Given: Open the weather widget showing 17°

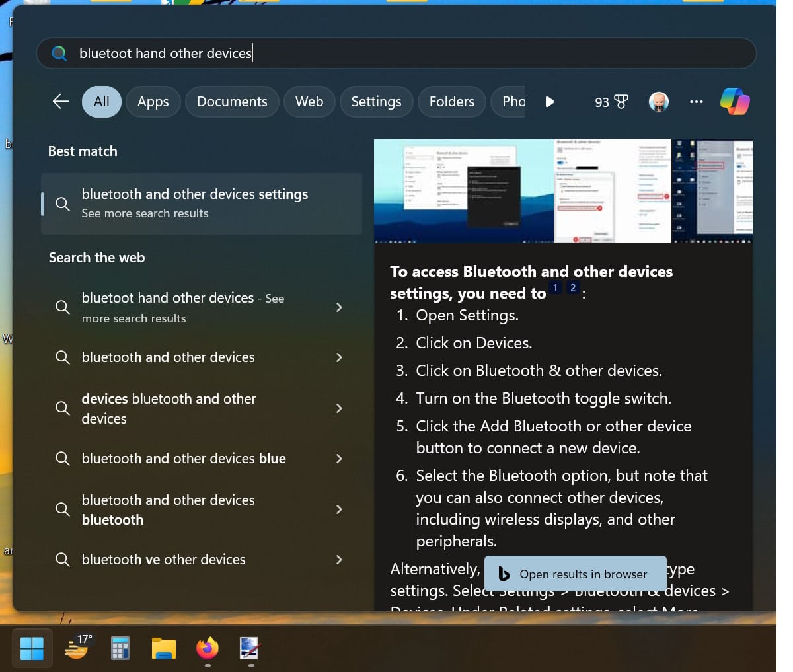Looking at the screenshot, I should point(76,648).
